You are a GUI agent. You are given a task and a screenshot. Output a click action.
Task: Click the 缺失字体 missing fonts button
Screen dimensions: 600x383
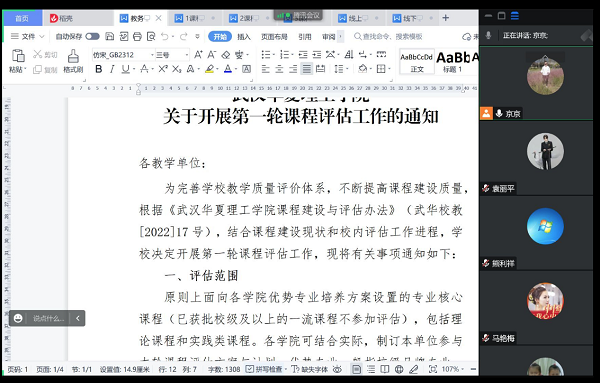point(310,369)
